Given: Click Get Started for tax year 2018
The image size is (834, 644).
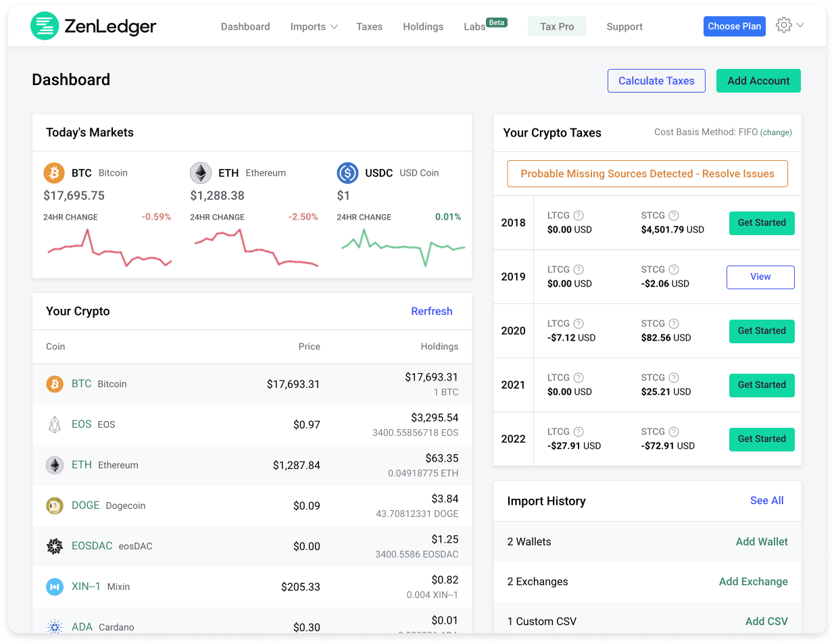Looking at the screenshot, I should tap(762, 223).
